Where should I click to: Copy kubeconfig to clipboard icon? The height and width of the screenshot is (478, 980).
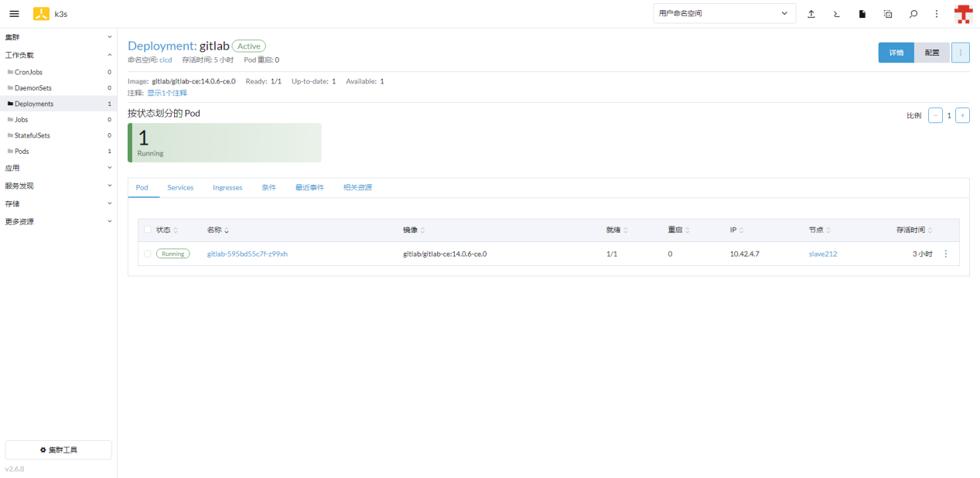[x=888, y=14]
